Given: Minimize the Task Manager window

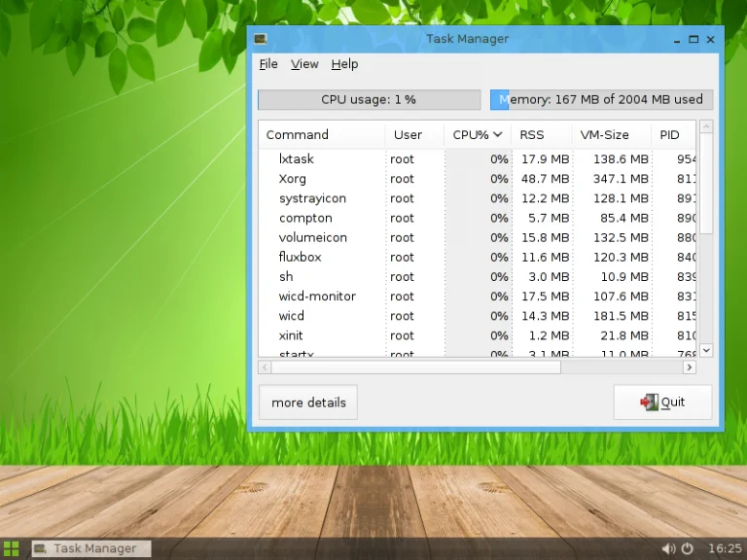Looking at the screenshot, I should [x=677, y=39].
